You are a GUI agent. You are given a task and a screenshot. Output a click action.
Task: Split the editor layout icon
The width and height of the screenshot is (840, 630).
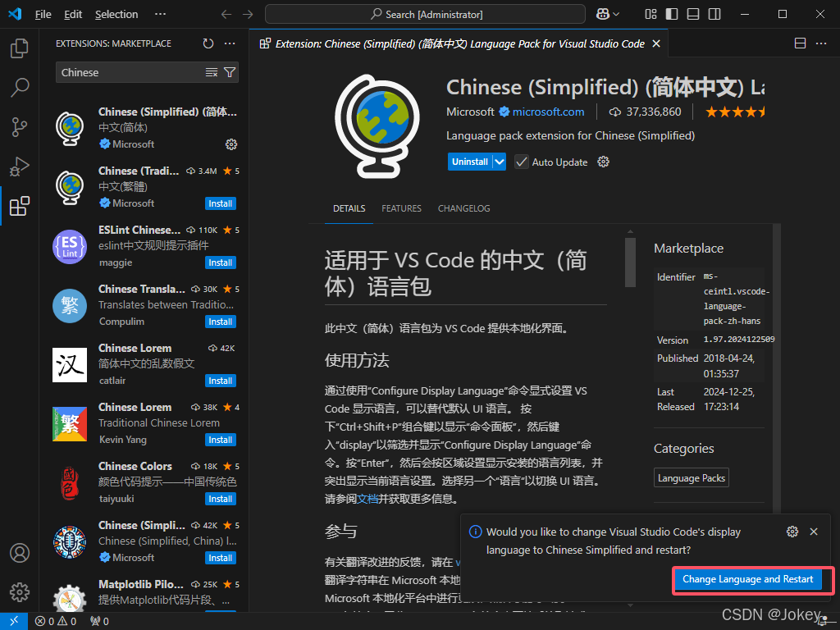click(x=800, y=43)
